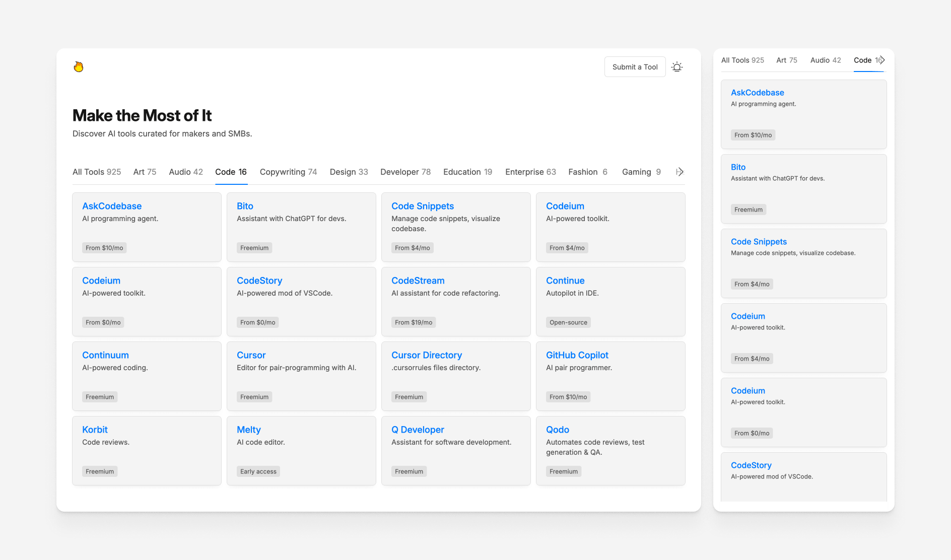This screenshot has width=951, height=560.
Task: Select the Fashion category tab
Action: point(587,172)
